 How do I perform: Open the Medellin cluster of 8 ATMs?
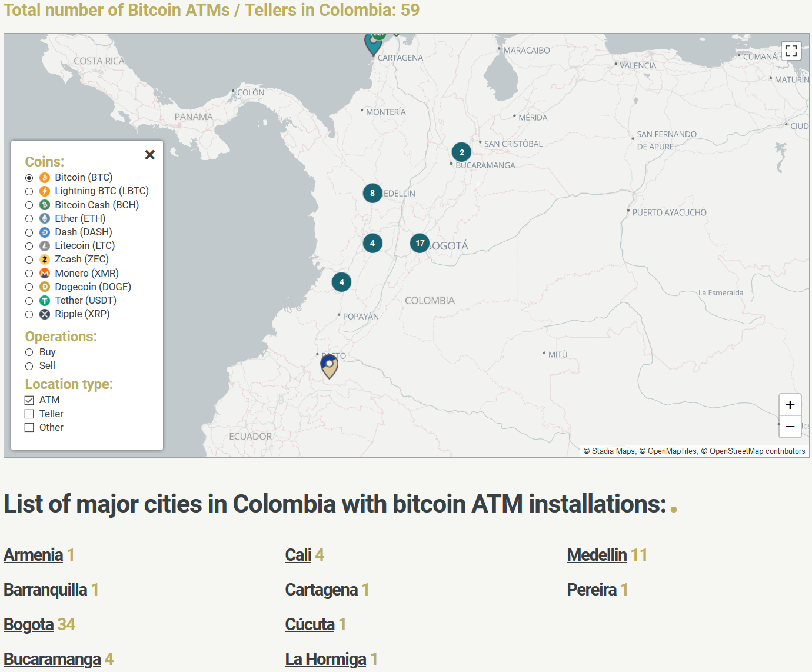tap(372, 193)
